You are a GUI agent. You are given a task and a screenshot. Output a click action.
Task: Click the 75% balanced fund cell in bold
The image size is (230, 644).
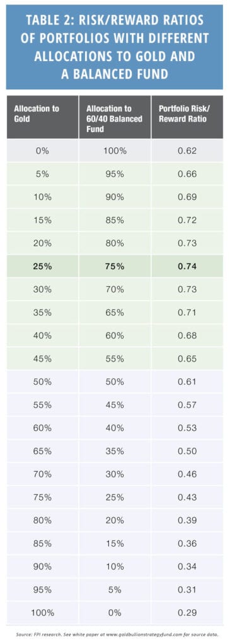[x=115, y=266]
